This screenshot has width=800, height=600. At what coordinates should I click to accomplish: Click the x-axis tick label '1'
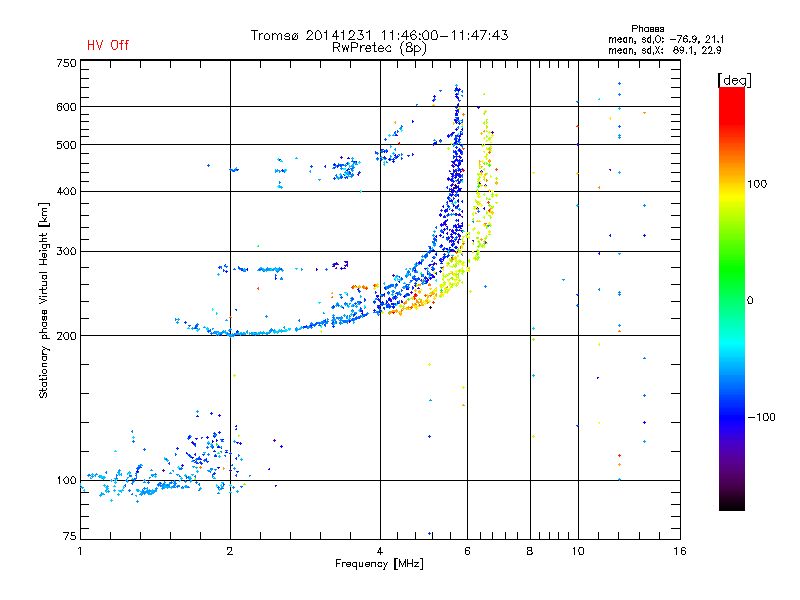(x=80, y=551)
